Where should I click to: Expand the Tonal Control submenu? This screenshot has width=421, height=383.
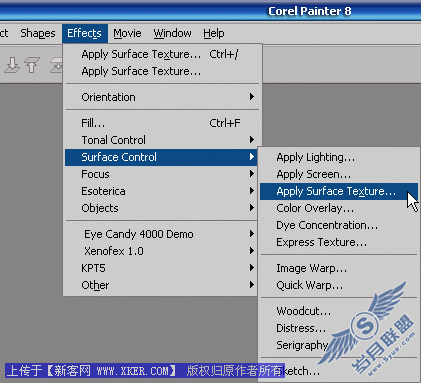tap(161, 140)
